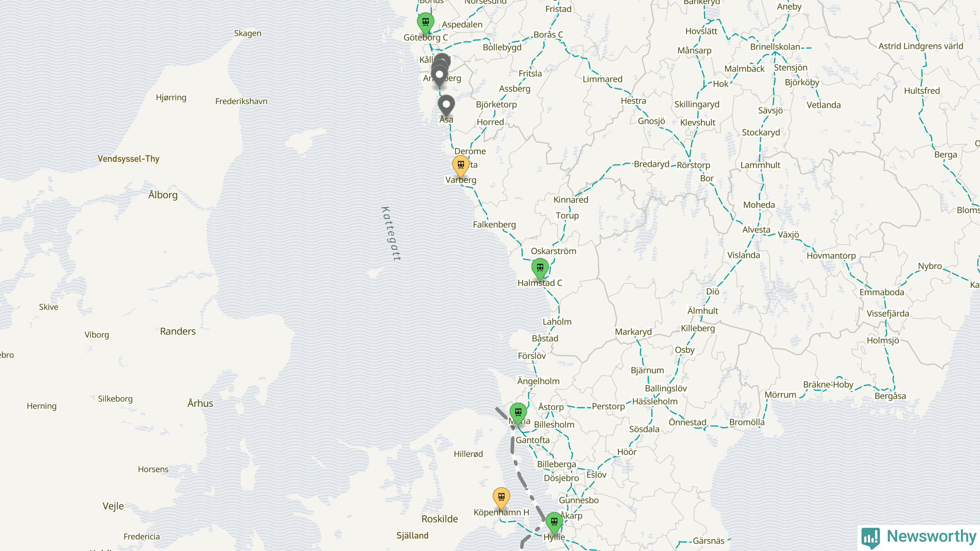
Task: Click the Roskilde city label
Action: [x=440, y=519]
